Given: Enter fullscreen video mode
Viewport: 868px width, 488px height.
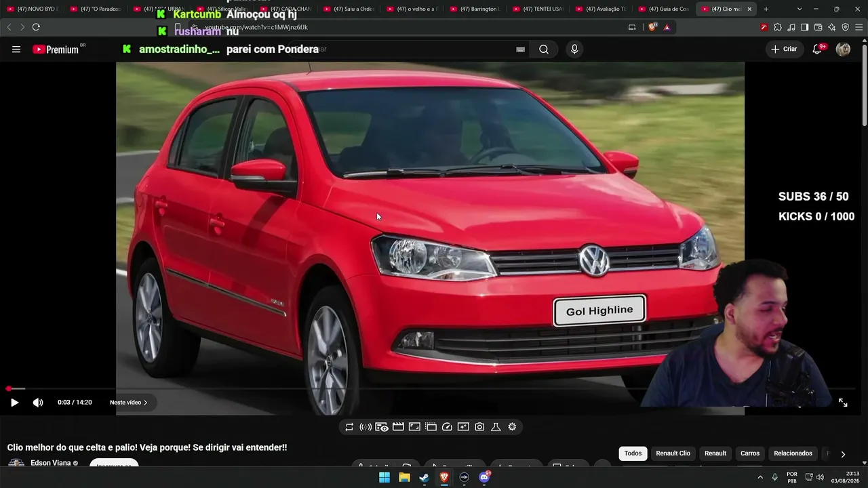Looking at the screenshot, I should coord(843,403).
